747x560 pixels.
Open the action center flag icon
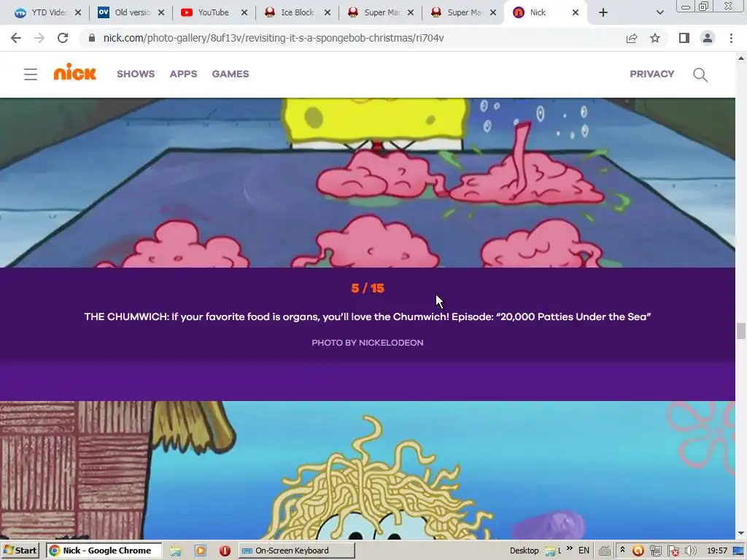(673, 551)
